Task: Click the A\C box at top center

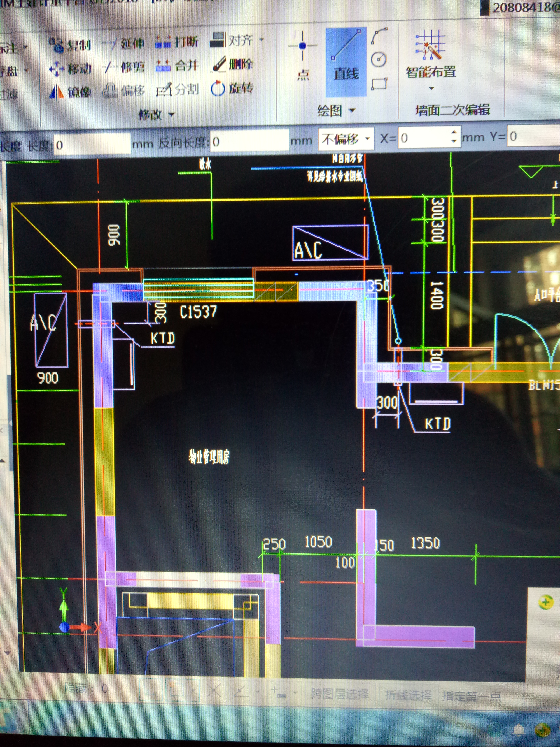Action: click(x=330, y=242)
